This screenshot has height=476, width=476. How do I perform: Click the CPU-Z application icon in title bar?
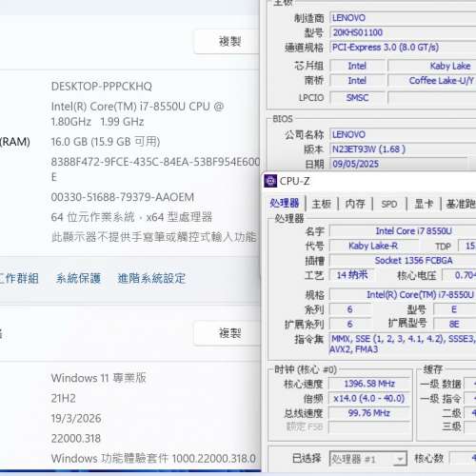tap(270, 181)
